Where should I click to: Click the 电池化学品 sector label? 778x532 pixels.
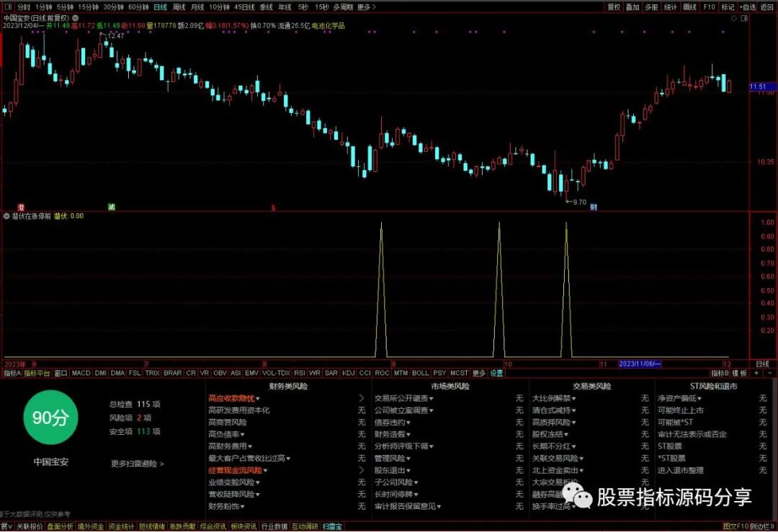[328, 25]
